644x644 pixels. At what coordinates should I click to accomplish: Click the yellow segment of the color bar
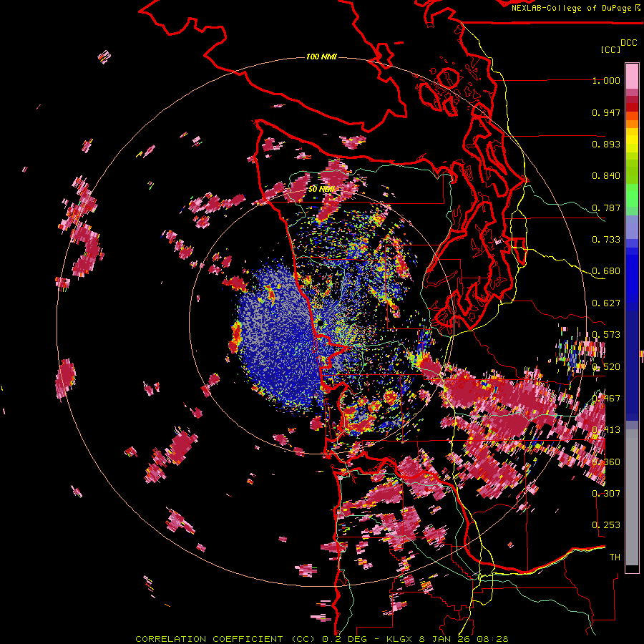(x=632, y=141)
